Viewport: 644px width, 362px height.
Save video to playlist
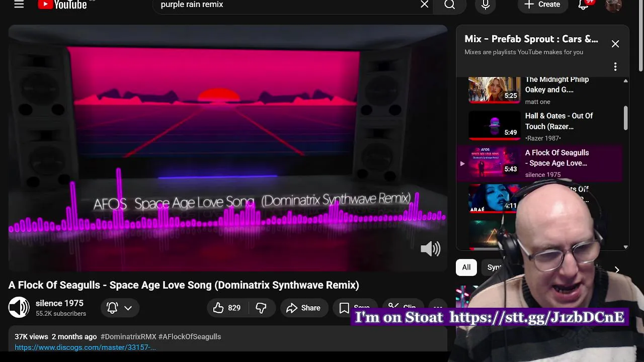click(x=355, y=308)
